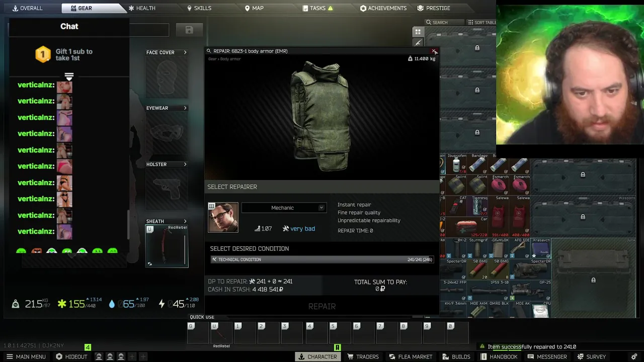Select the Tigzresq splint item
The height and width of the screenshot is (362, 644).
tap(477, 206)
